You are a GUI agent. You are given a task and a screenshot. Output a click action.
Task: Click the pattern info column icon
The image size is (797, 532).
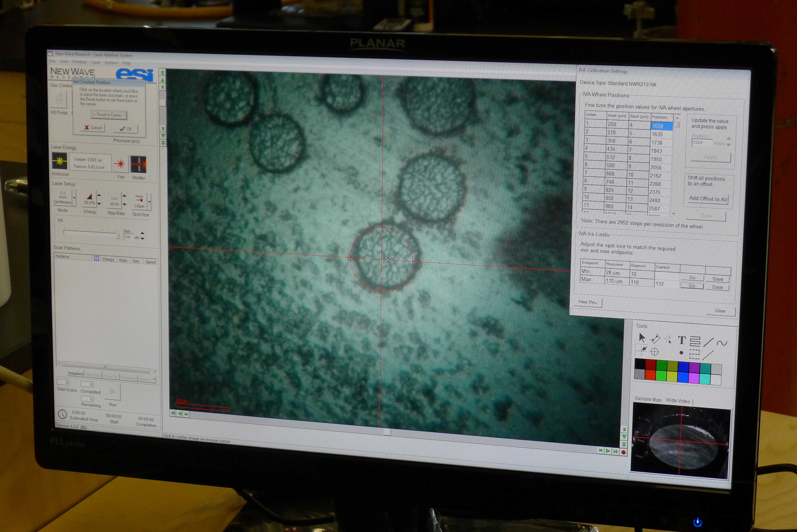coord(97,259)
